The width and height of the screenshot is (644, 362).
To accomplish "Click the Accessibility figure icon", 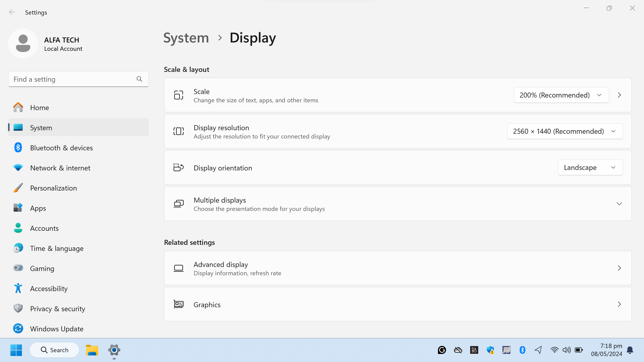I will 18,288.
